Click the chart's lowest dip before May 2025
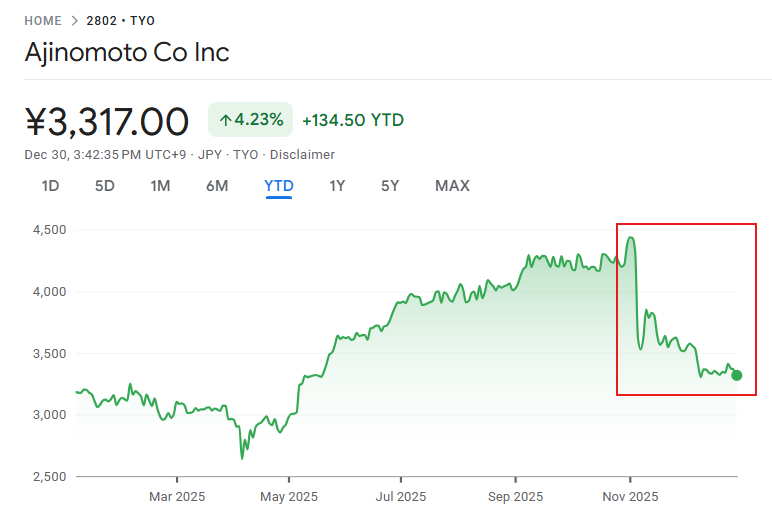 [242, 458]
